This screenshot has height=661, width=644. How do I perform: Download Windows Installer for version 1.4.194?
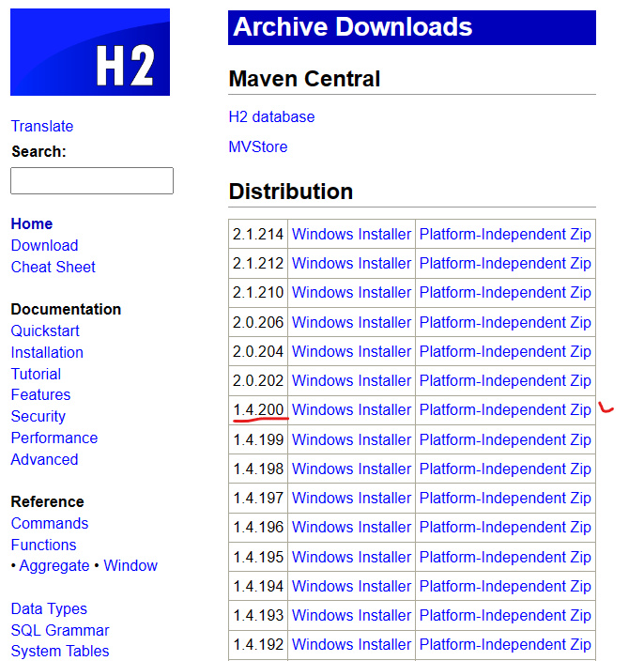351,586
